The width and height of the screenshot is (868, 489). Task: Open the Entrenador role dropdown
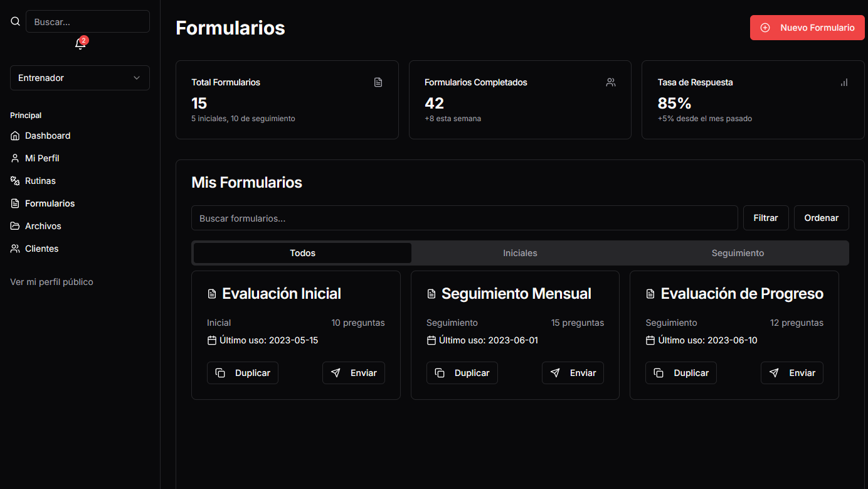click(80, 78)
